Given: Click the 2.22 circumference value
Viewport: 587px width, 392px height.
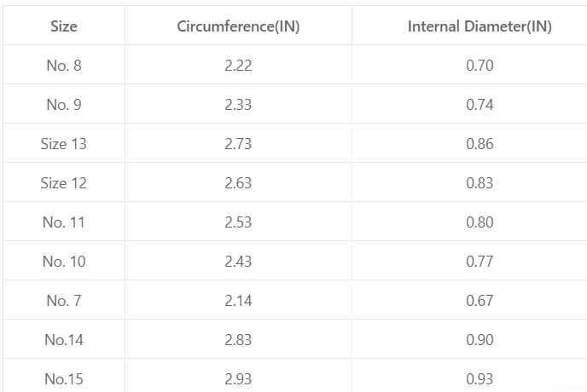Looking at the screenshot, I should click(238, 66).
